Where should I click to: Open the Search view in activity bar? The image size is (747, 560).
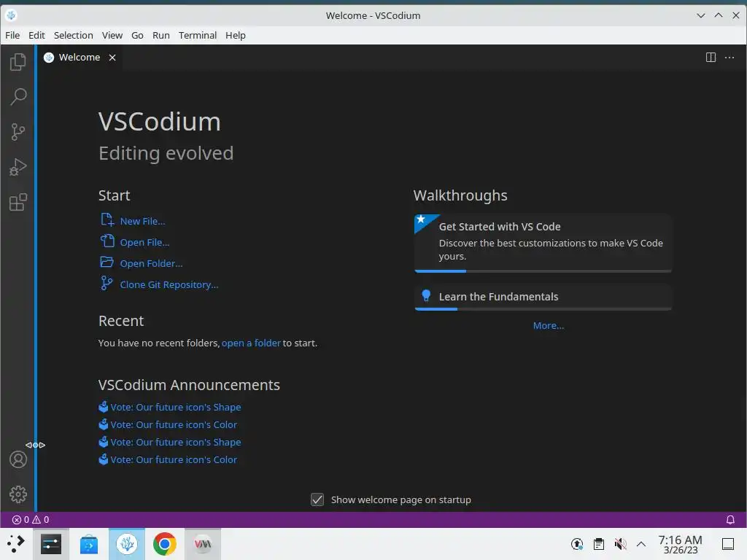click(18, 97)
